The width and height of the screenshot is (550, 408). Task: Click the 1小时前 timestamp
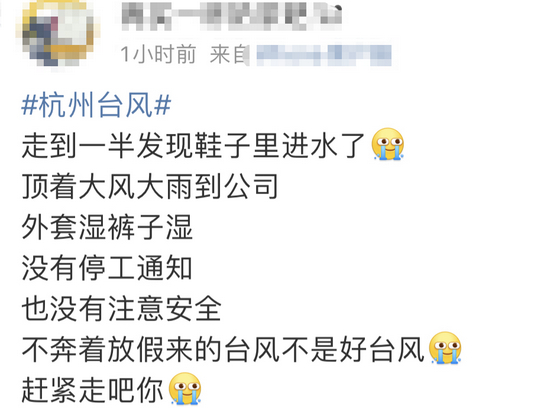click(157, 55)
